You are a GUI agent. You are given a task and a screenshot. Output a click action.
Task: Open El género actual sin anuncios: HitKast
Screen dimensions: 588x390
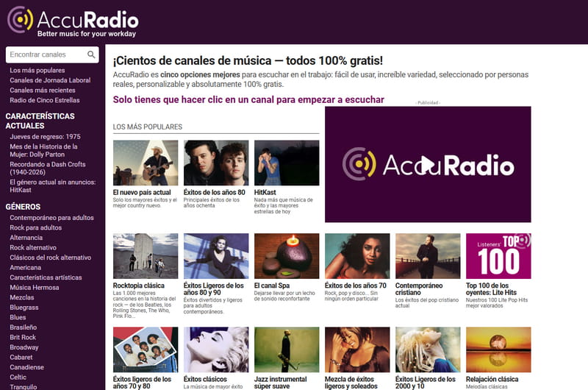click(x=52, y=186)
